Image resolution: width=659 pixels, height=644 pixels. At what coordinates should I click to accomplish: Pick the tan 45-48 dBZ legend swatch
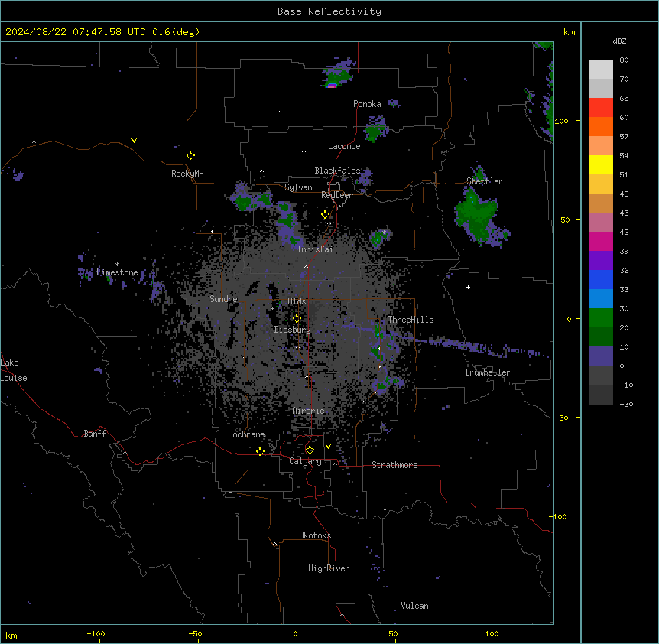coord(601,203)
